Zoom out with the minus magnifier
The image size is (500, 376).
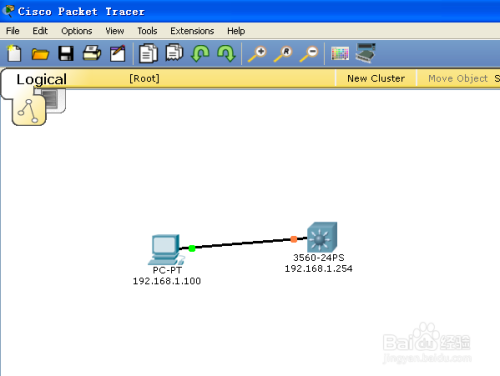(309, 54)
